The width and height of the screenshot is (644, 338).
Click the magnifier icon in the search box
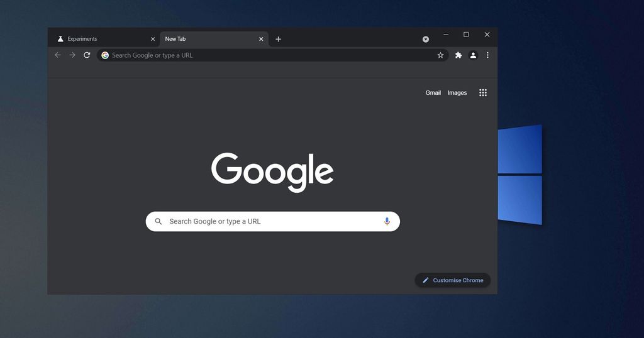pos(158,221)
